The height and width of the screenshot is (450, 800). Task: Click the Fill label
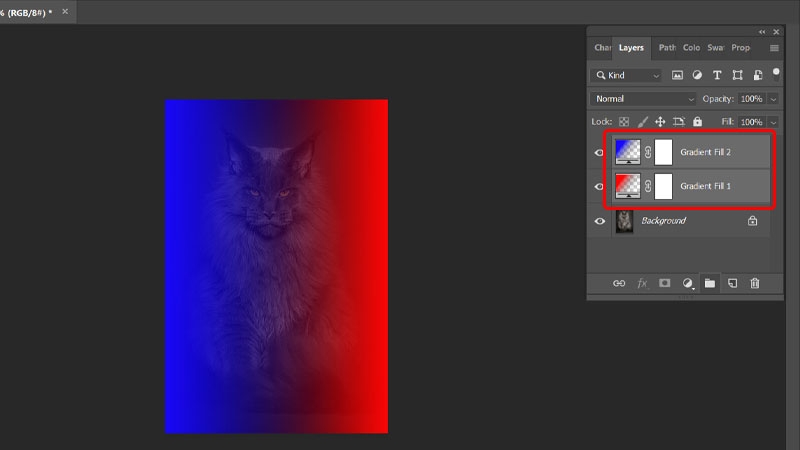727,121
